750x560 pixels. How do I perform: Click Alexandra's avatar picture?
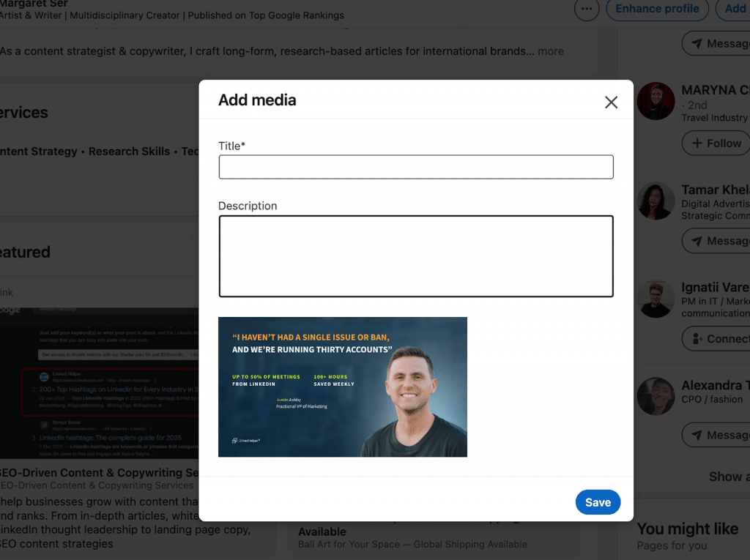coord(656,395)
